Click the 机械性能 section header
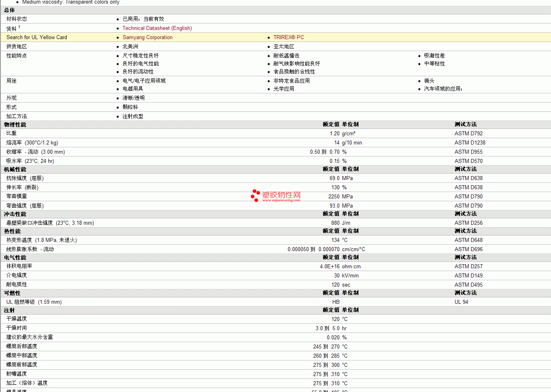Image resolution: width=551 pixels, height=392 pixels. [15, 170]
